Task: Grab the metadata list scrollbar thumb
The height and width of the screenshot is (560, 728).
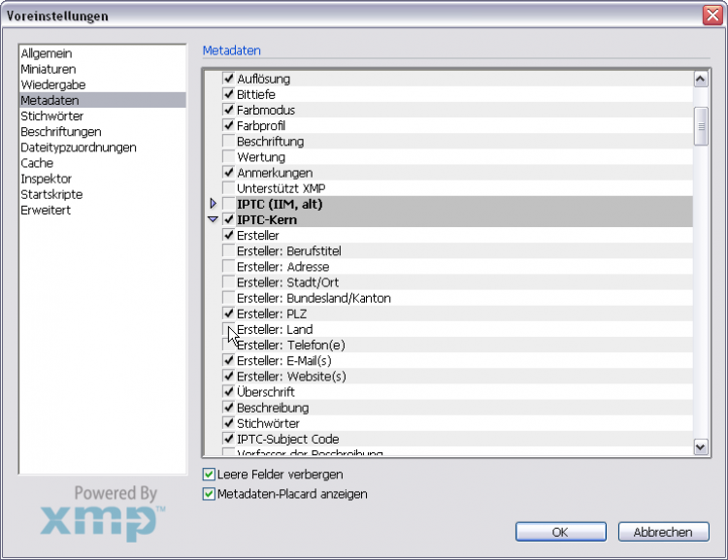Action: click(701, 126)
